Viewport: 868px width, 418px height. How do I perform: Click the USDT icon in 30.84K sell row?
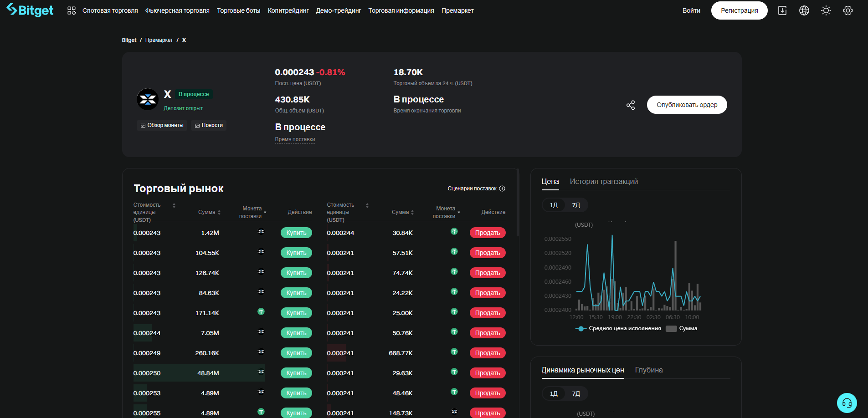click(454, 231)
